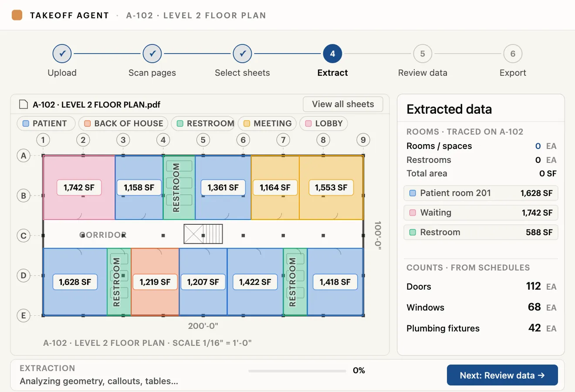
Task: Select the 1,418 SF room label
Action: point(335,282)
